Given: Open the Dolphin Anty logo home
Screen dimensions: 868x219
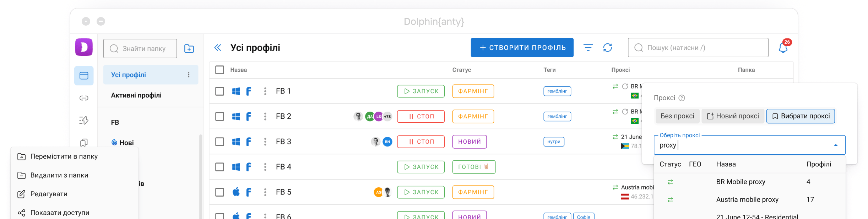Looking at the screenshot, I should pos(84,47).
